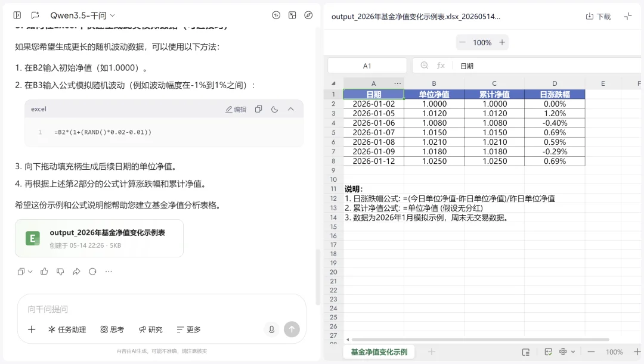The width and height of the screenshot is (644, 364).
Task: Open output_2026年基金净值变化示例表 file card
Action: pos(99,238)
